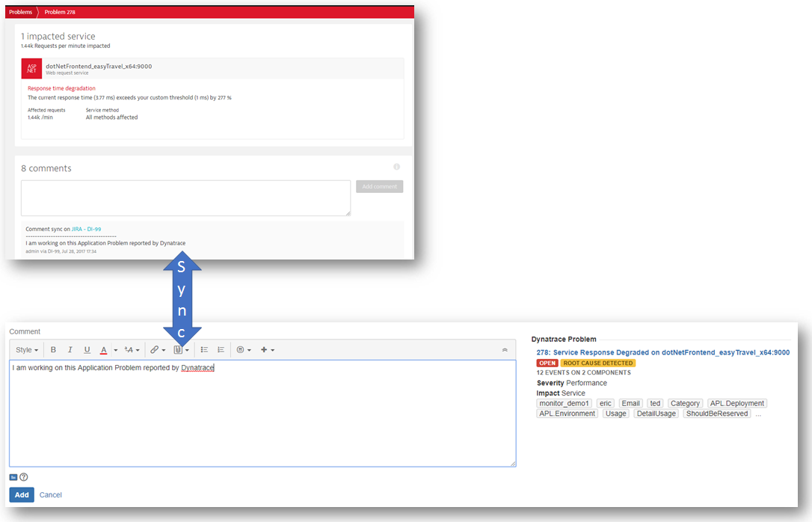Screen dimensions: 812x522
Task: Click into the Jira comment text area
Action: point(262,414)
